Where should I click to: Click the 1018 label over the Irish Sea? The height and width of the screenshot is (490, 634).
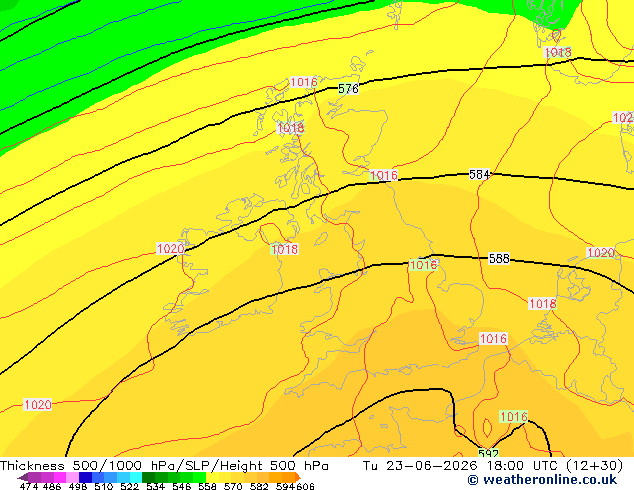(x=284, y=249)
